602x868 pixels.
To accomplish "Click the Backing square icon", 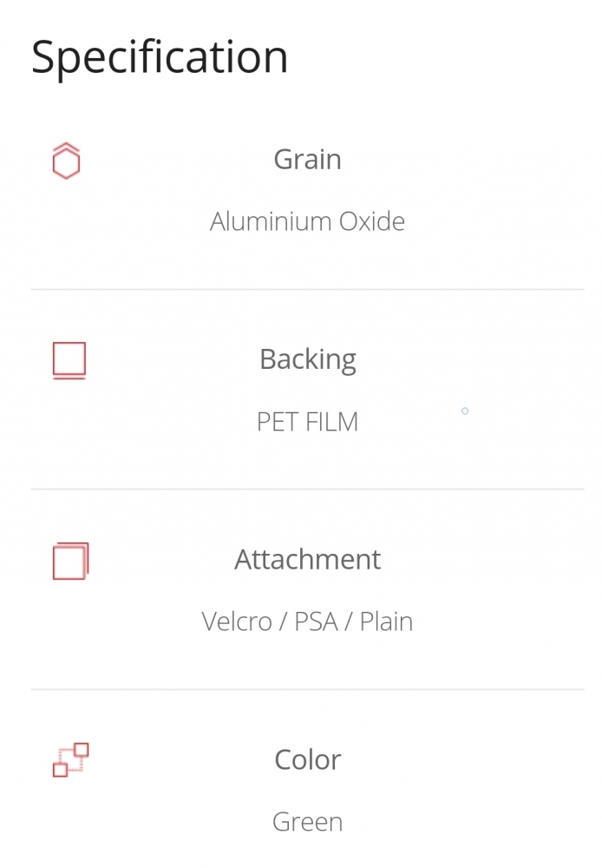I will point(69,360).
